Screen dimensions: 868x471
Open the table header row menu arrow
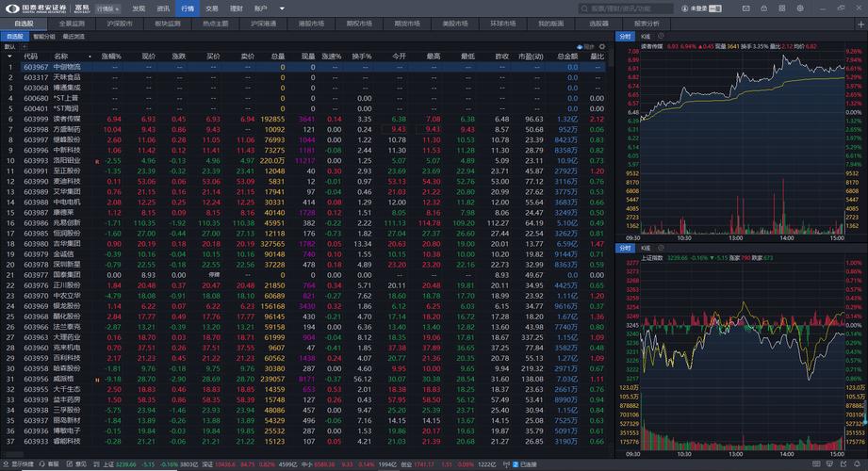coord(9,57)
